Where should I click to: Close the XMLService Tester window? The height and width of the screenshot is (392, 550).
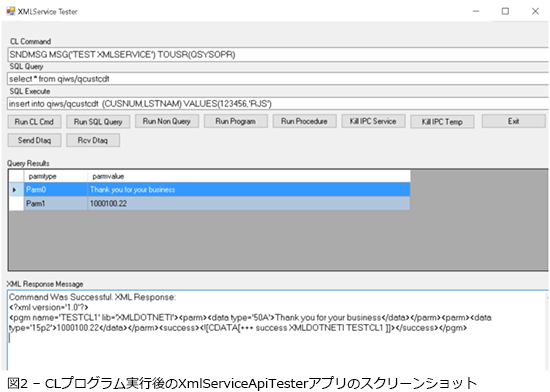(535, 11)
